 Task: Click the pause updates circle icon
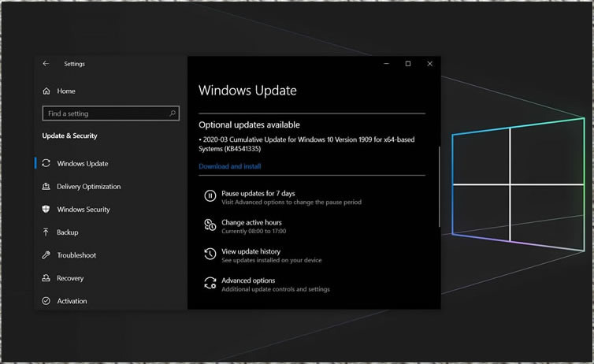210,196
